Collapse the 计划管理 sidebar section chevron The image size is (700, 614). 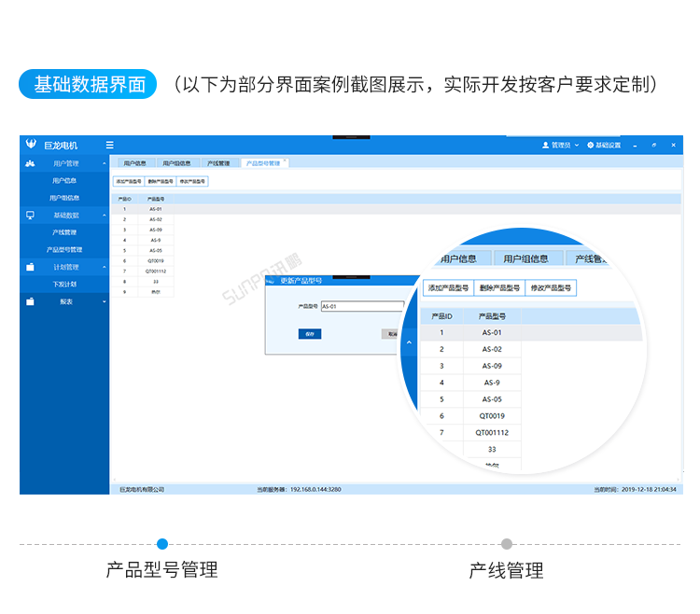tap(104, 267)
